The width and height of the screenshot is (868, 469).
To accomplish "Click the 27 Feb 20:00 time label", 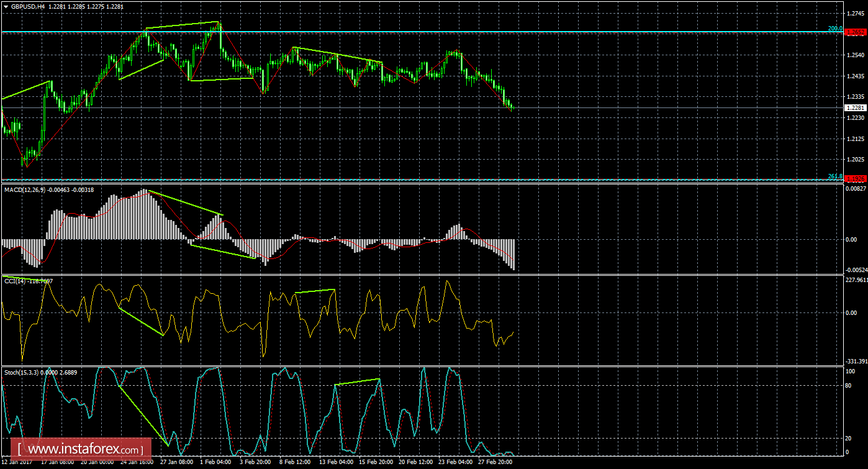I will [494, 463].
